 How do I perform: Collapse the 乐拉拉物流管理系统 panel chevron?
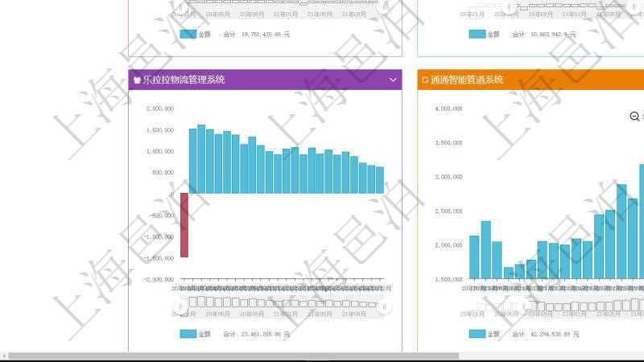[x=393, y=80]
